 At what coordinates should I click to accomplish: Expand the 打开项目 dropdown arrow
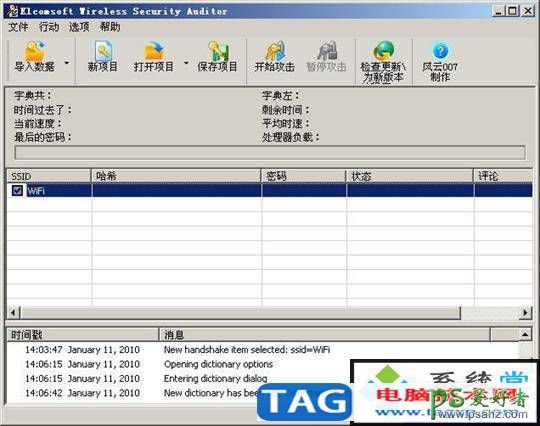click(186, 63)
